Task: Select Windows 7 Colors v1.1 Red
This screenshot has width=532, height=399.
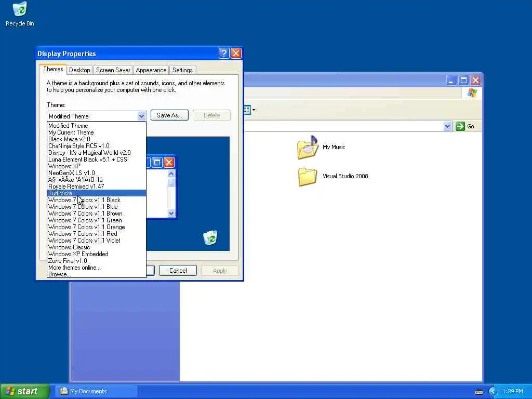Action: click(96, 234)
